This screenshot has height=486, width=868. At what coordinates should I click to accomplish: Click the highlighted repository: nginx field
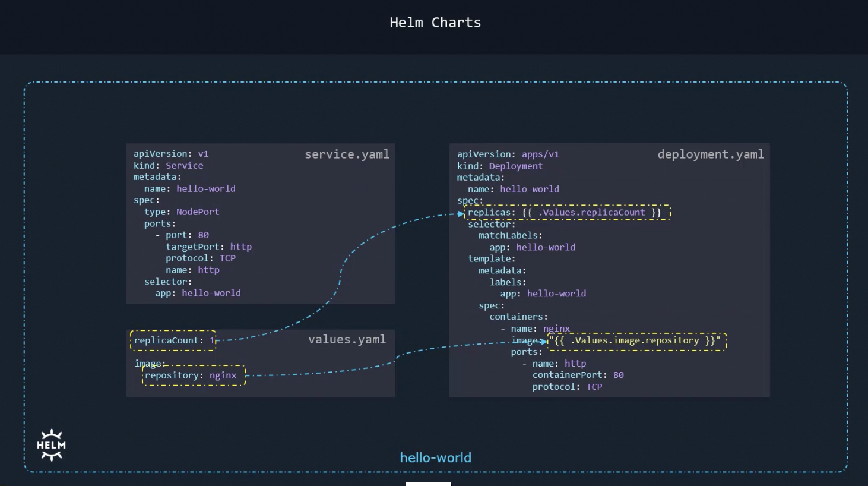click(193, 375)
